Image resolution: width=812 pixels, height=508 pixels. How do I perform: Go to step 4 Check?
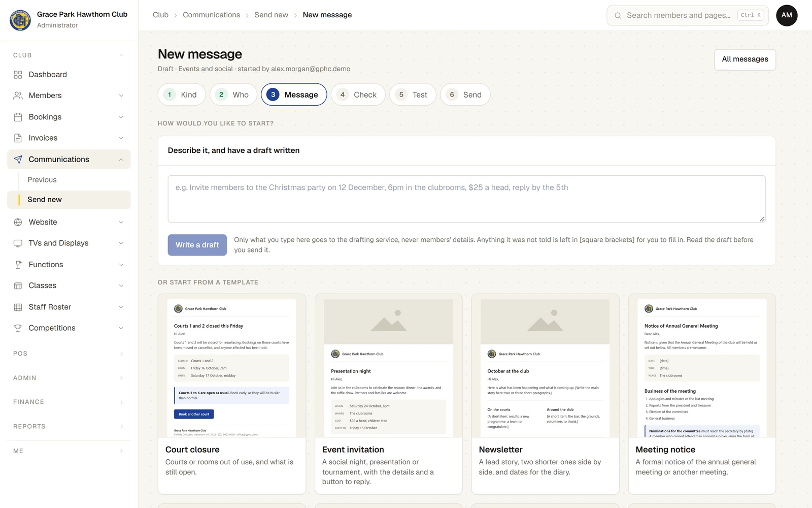point(358,94)
